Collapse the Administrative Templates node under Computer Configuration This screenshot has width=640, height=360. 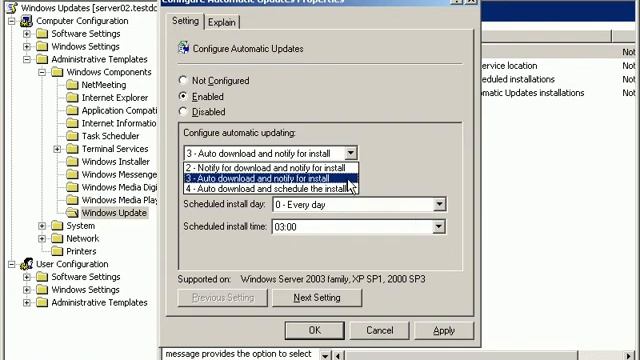point(27,59)
